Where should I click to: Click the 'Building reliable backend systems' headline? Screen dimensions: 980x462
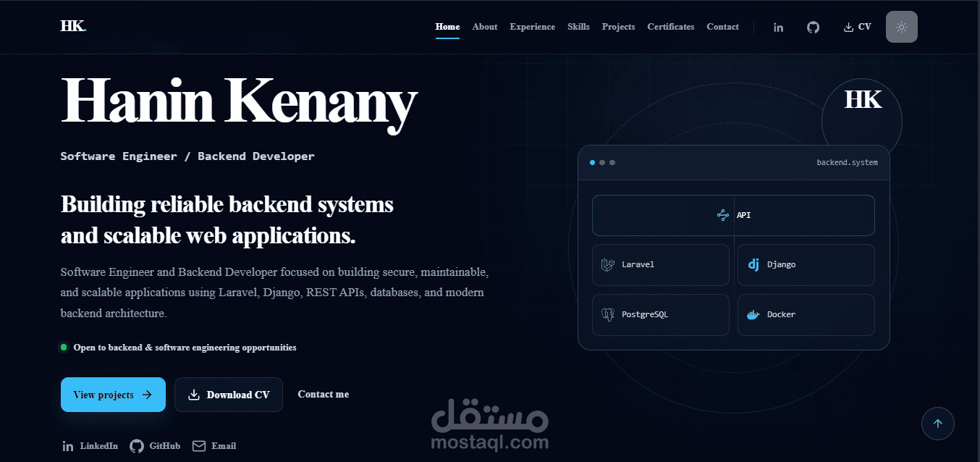click(x=227, y=205)
